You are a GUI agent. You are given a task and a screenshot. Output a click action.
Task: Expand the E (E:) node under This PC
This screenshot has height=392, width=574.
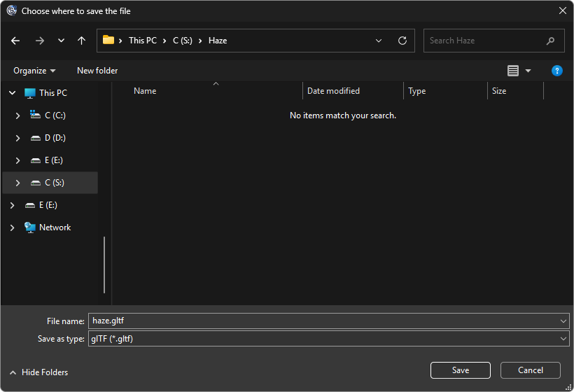17,160
